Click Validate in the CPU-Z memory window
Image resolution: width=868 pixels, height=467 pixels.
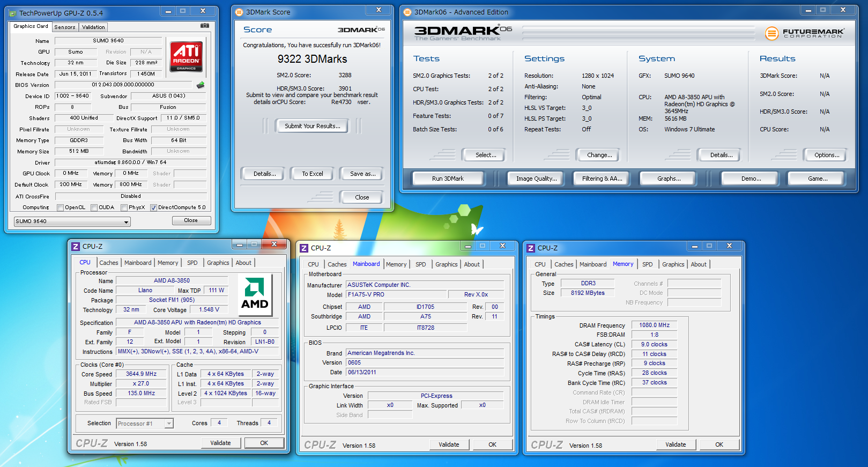(676, 444)
